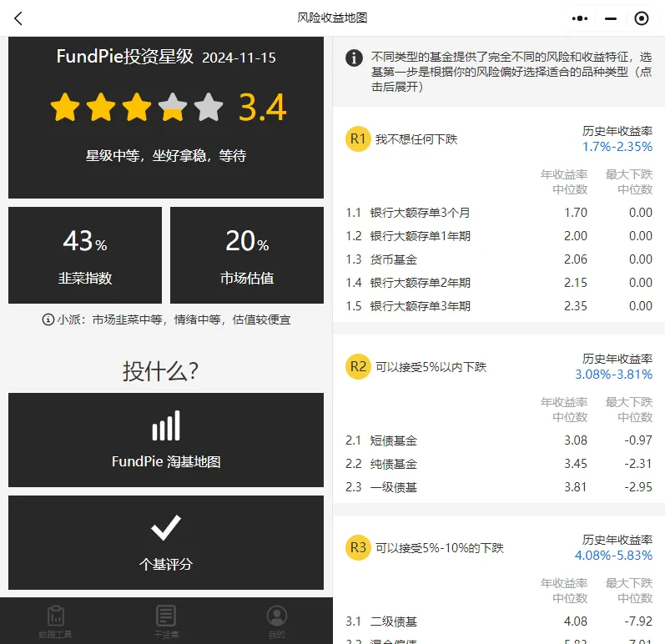Select row 2.3 一级债基
Viewport: 665px width, 644px height.
point(499,486)
